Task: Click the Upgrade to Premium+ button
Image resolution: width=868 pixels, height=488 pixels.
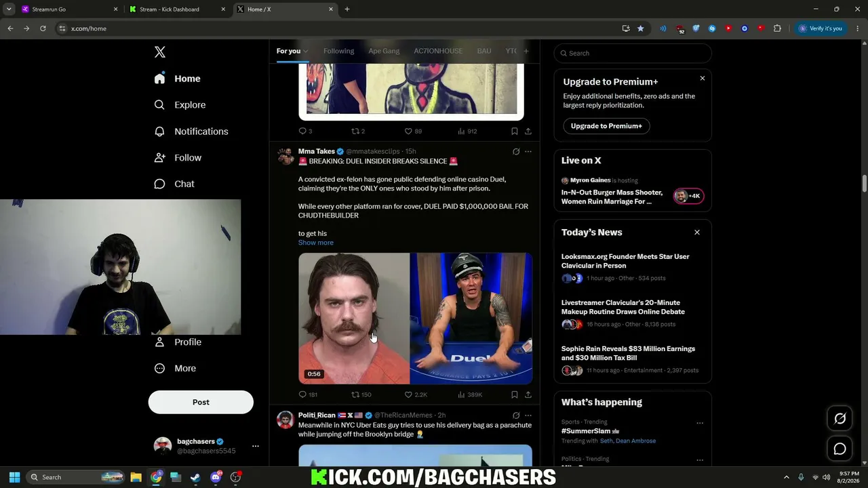Action: pos(606,126)
